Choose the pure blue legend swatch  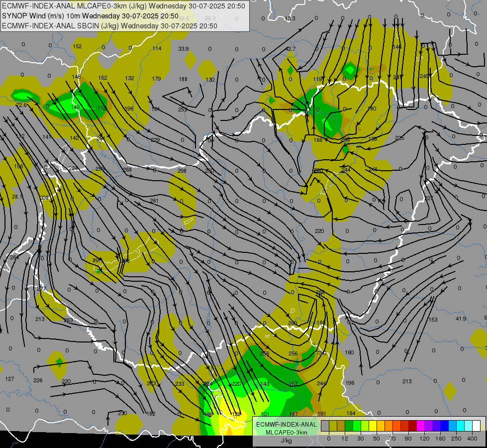click(444, 426)
